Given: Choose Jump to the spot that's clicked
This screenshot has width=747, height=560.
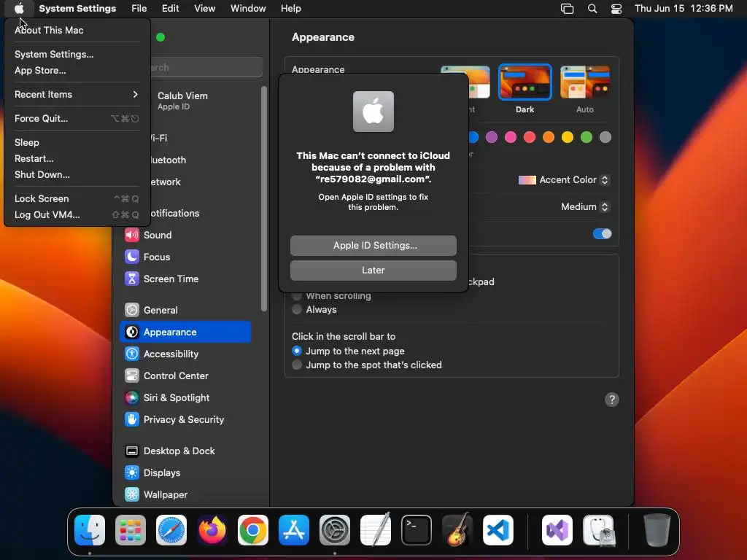Looking at the screenshot, I should point(297,365).
